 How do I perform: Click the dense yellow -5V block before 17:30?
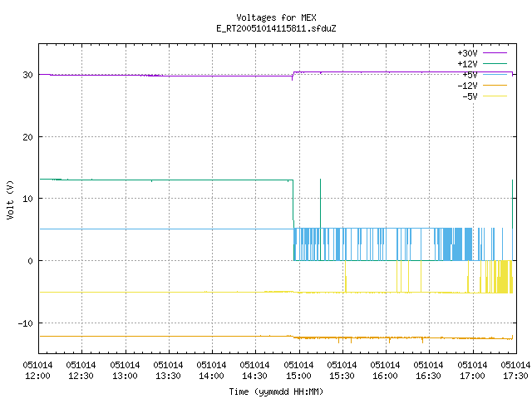point(505,277)
